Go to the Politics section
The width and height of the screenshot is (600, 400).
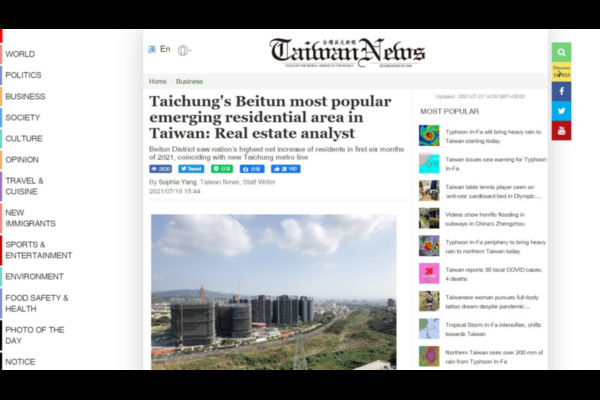coord(23,75)
